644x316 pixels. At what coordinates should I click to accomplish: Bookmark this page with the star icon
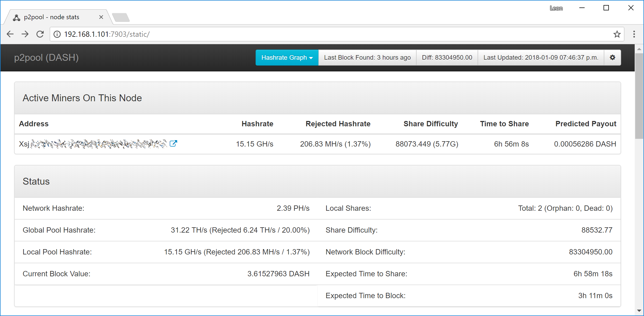[x=617, y=34]
